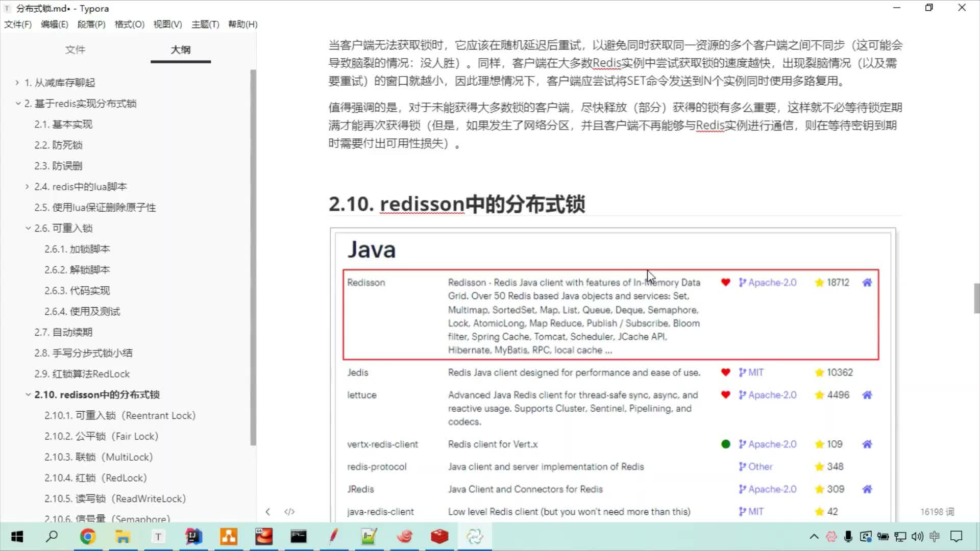Expand outline item 2.4 redis中的lua脚本

coord(27,187)
